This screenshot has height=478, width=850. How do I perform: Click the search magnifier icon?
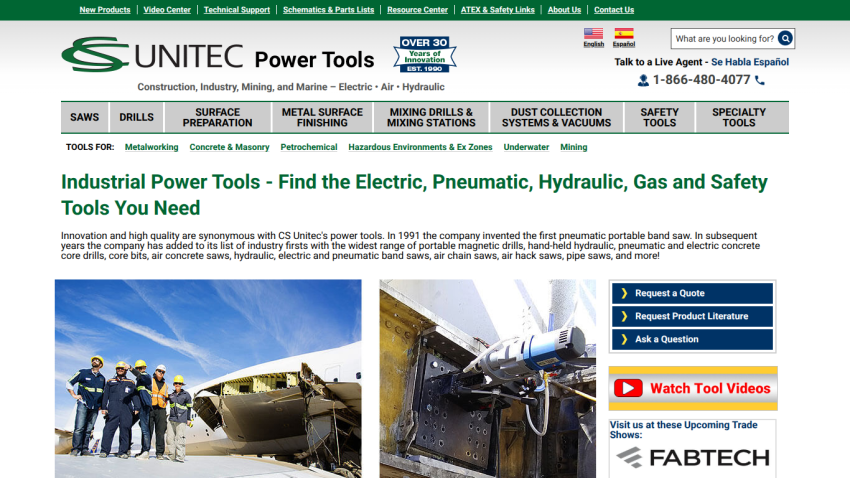point(785,38)
